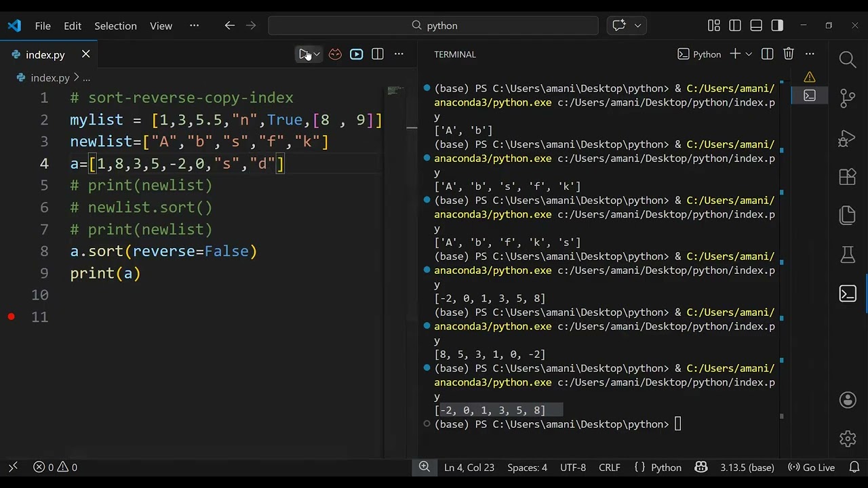Select the index.py editor tab

pyautogui.click(x=50, y=54)
